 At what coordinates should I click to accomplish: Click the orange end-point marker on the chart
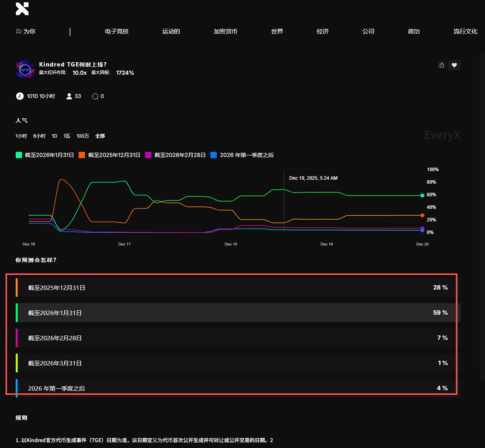[422, 215]
